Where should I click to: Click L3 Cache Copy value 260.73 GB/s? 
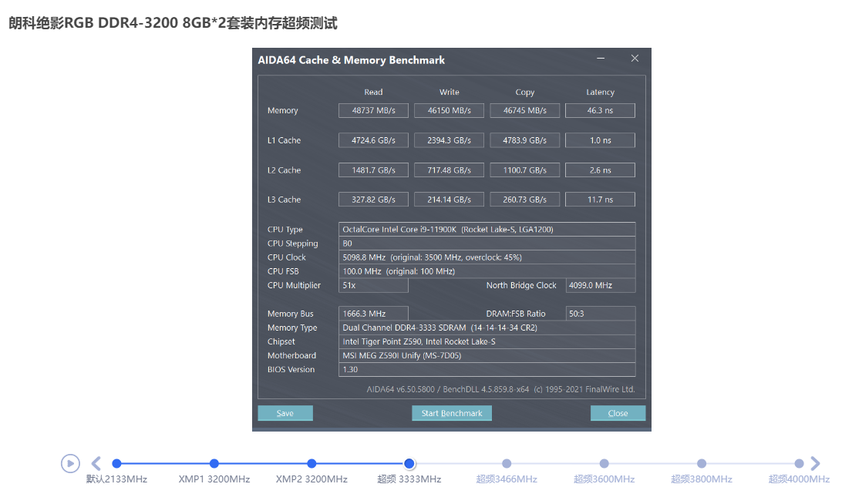click(x=525, y=200)
